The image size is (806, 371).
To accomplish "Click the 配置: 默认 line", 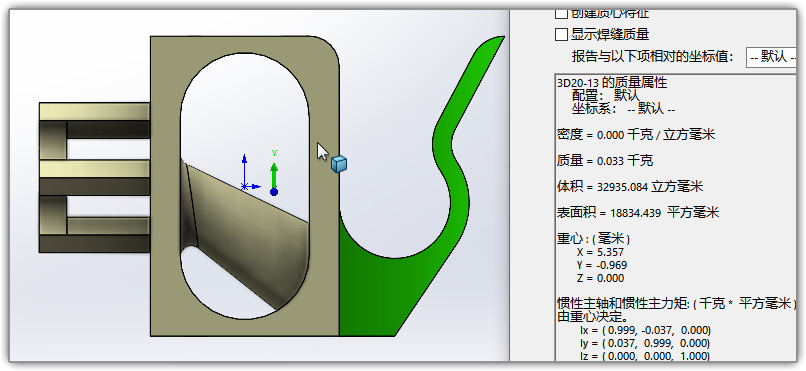I will tap(606, 96).
